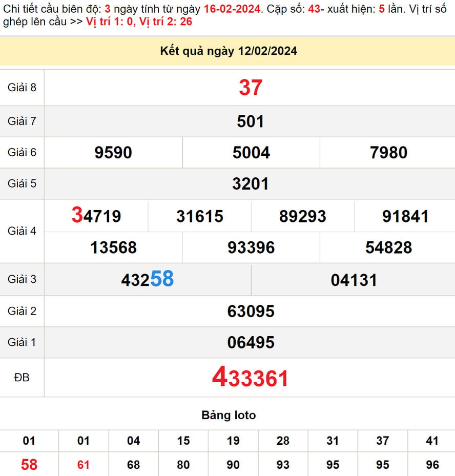Select number 91841 in Giải 4
The image size is (455, 476).
point(405,216)
